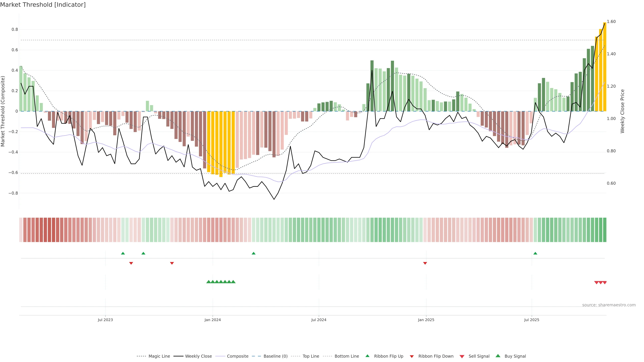Viewport: 644px width, 362px height.
Task: Hide the Composite line via legend
Action: pos(237,356)
